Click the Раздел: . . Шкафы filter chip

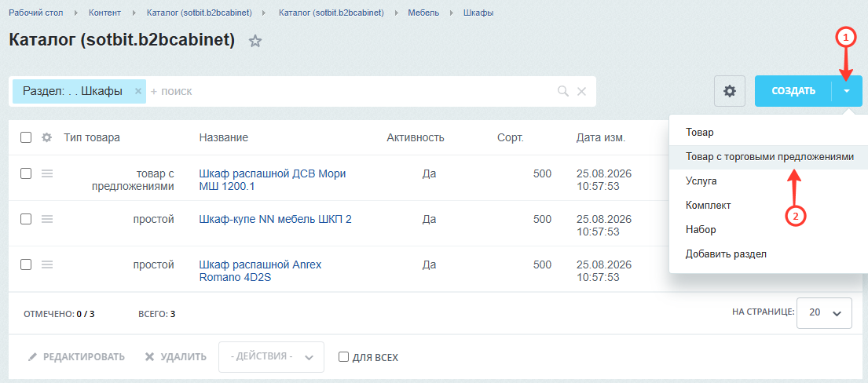(x=72, y=91)
